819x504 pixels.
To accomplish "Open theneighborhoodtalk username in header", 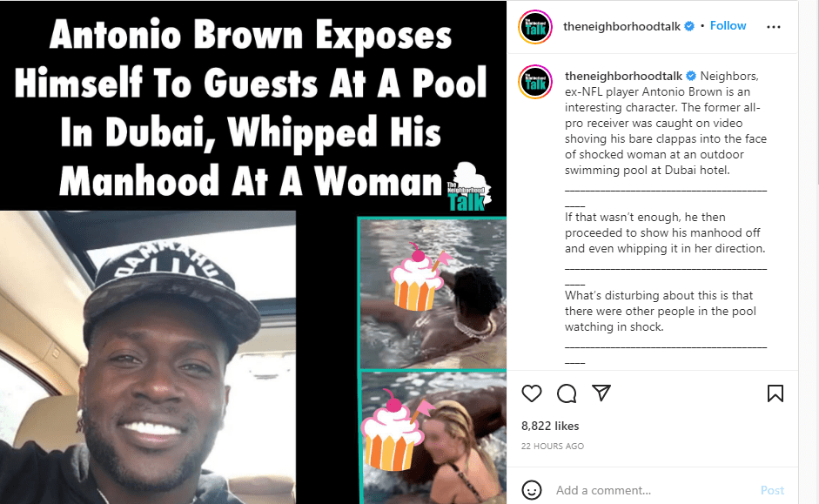I will coord(621,26).
